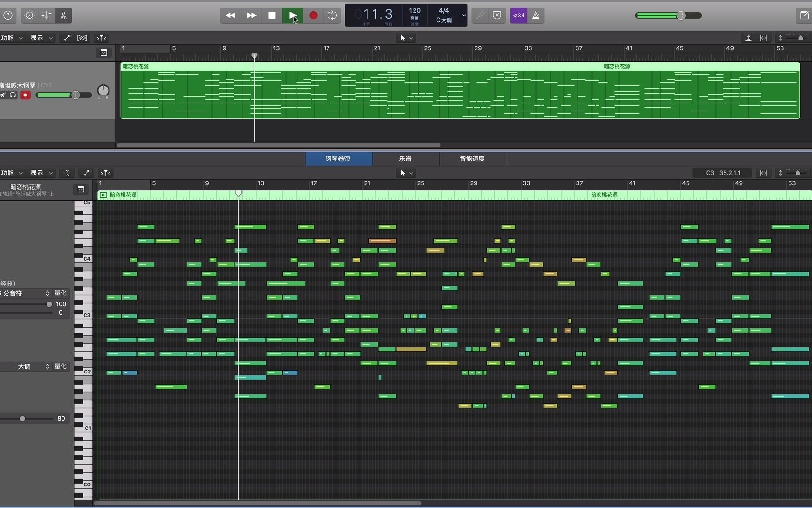Image resolution: width=812 pixels, height=508 pixels.
Task: Toggle the piano roll collapse mode button
Action: click(67, 173)
